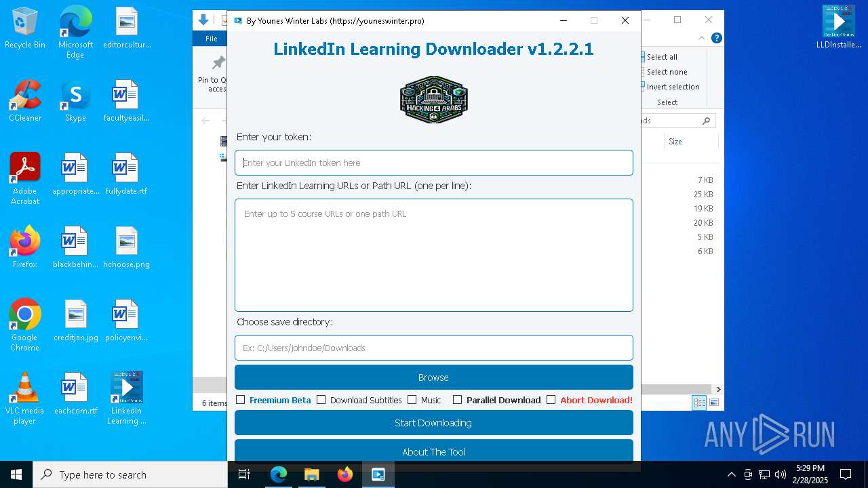Click the Explorer search box
Image resolution: width=868 pixels, height=488 pixels.
[679, 121]
